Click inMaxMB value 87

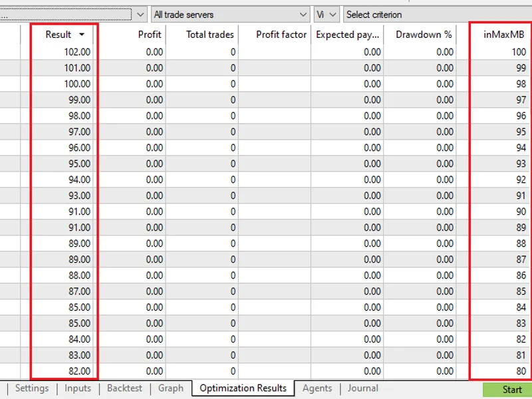coord(521,259)
